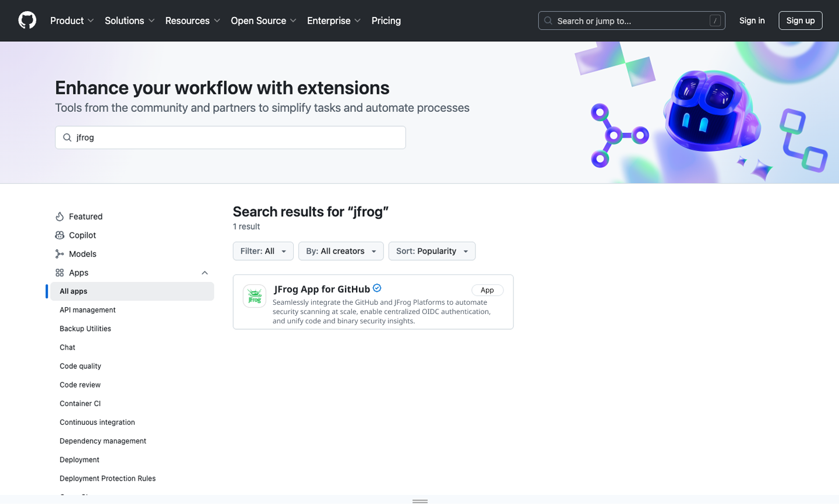Select the Continuous integration category

[x=97, y=422]
